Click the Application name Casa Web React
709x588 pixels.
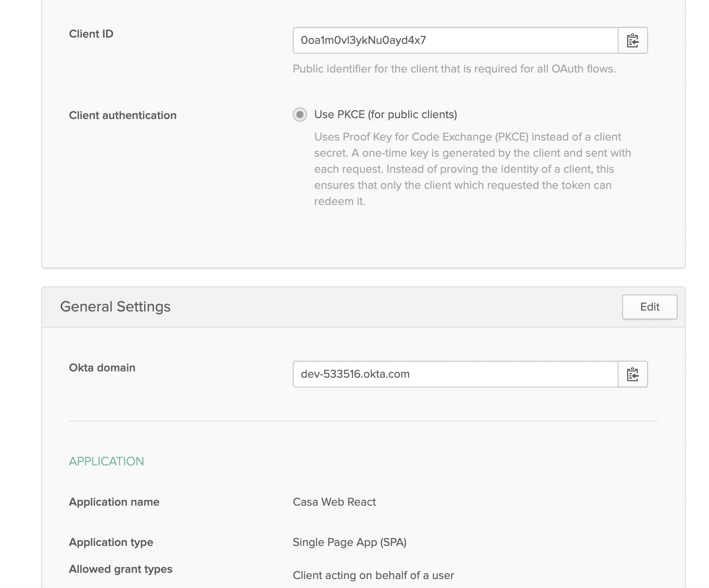pos(334,502)
